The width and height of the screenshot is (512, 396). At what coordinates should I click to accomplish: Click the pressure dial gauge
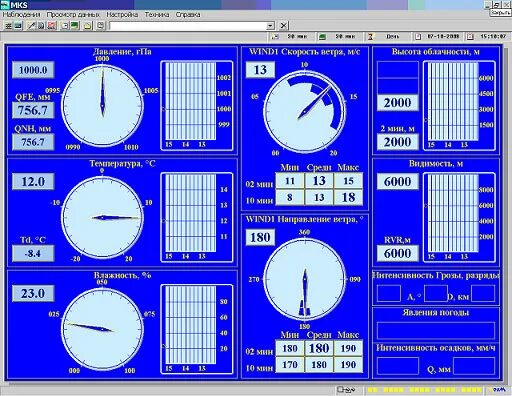pos(103,105)
